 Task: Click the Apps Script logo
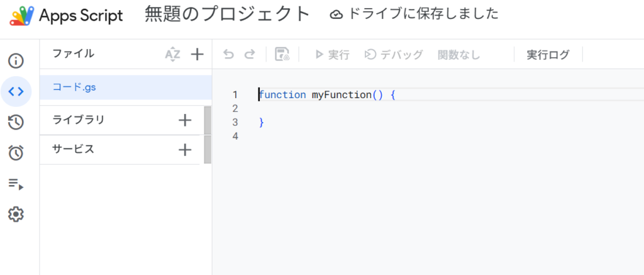coord(21,15)
